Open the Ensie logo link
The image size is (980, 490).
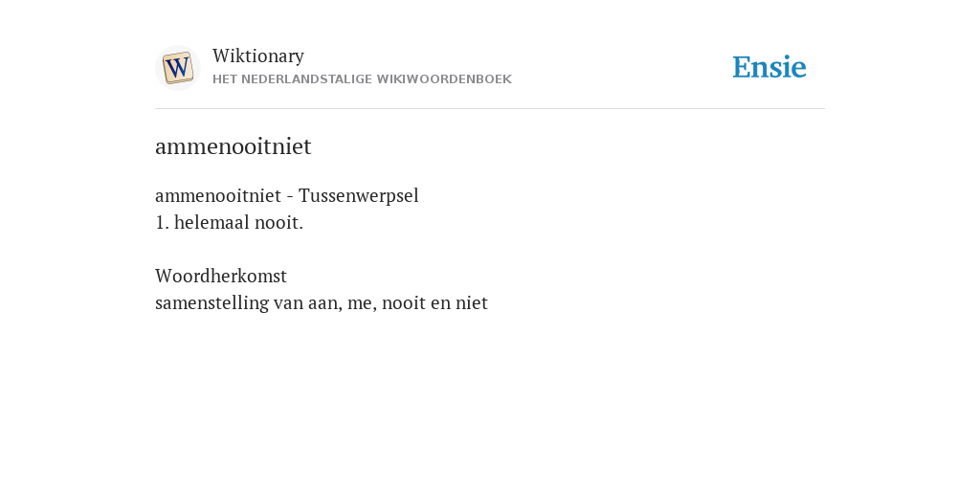769,67
